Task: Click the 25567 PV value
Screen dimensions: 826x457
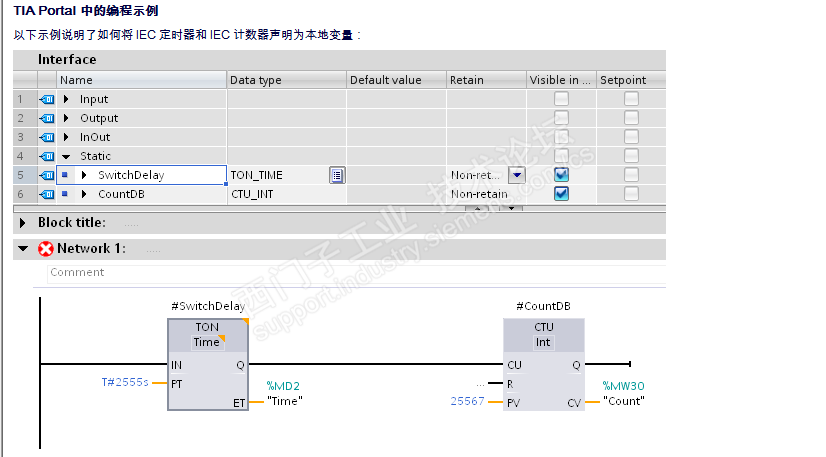Action: pyautogui.click(x=467, y=401)
